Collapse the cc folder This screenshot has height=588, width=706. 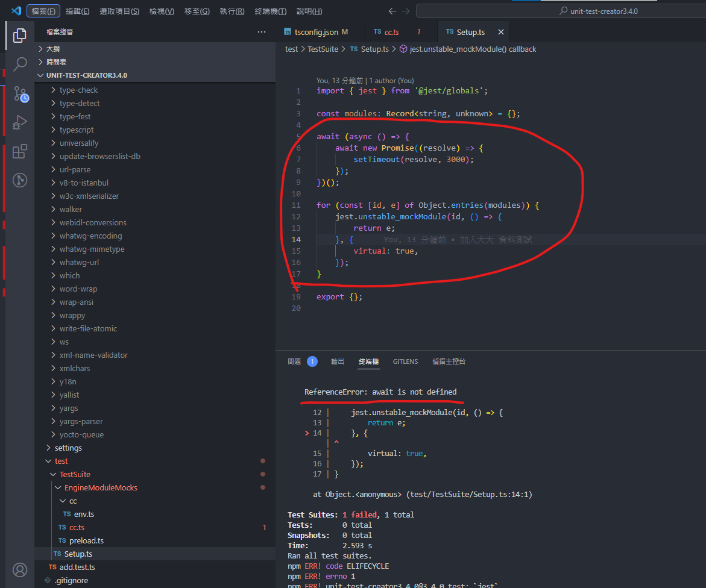click(155, 501)
